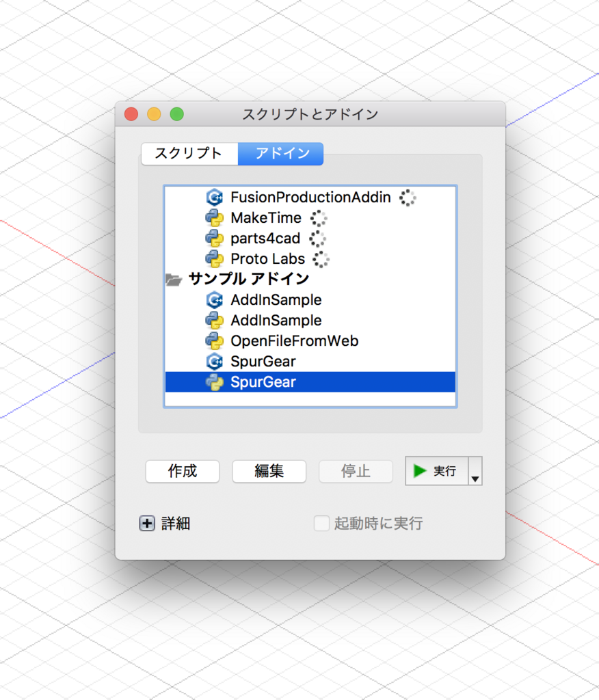Open the 実行 dropdown arrow
This screenshot has height=700, width=599.
point(475,471)
